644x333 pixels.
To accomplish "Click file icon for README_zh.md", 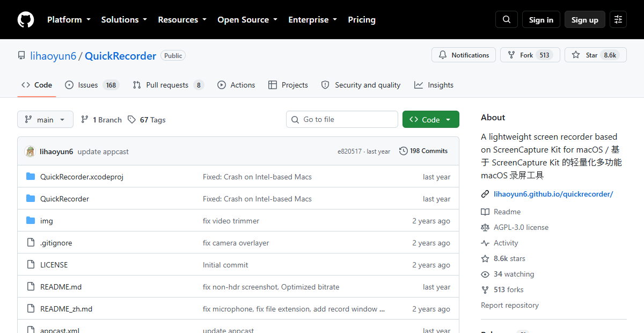I will point(31,309).
